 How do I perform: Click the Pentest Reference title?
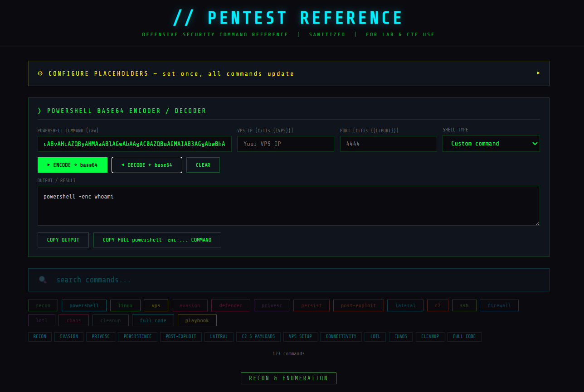[x=288, y=18]
